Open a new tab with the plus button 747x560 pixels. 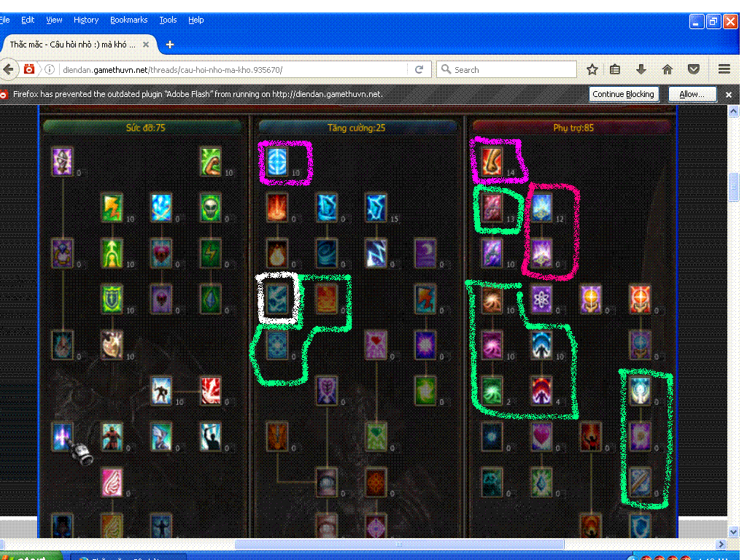click(169, 44)
